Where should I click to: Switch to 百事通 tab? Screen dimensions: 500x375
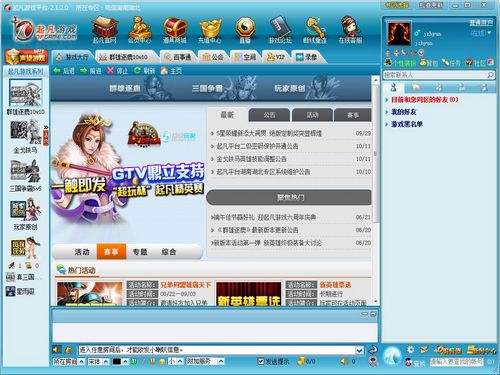pos(178,57)
